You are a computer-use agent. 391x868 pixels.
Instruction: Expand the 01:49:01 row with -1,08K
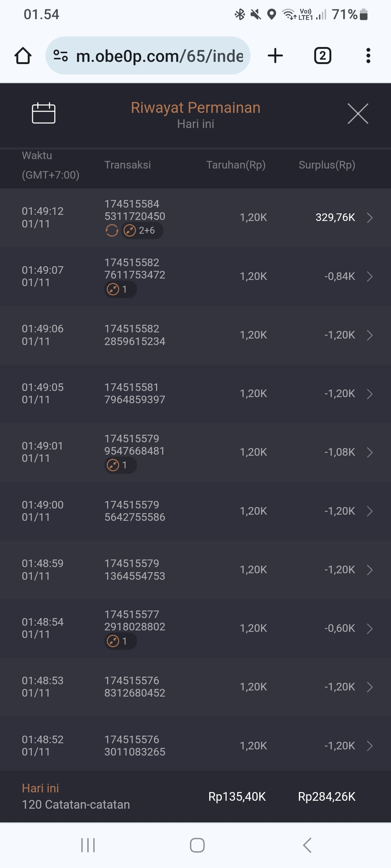tap(370, 452)
